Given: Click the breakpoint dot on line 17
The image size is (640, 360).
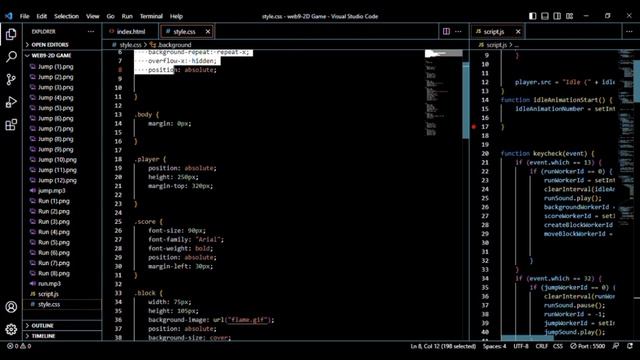Looking at the screenshot, I should coord(473,127).
